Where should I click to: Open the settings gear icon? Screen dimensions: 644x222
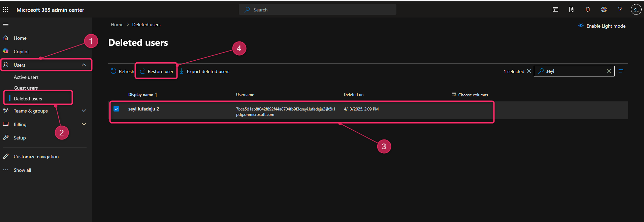pyautogui.click(x=604, y=10)
